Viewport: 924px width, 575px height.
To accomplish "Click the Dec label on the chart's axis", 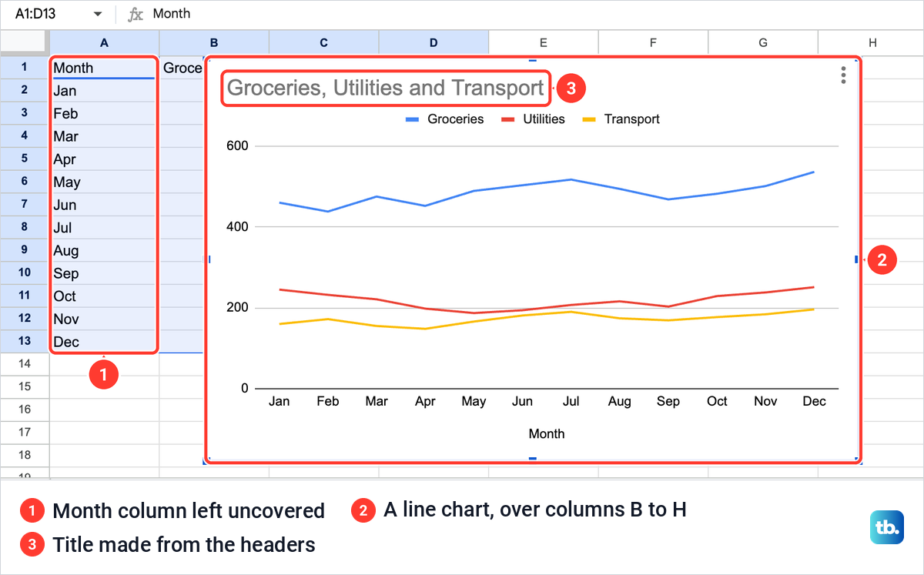I will click(814, 401).
